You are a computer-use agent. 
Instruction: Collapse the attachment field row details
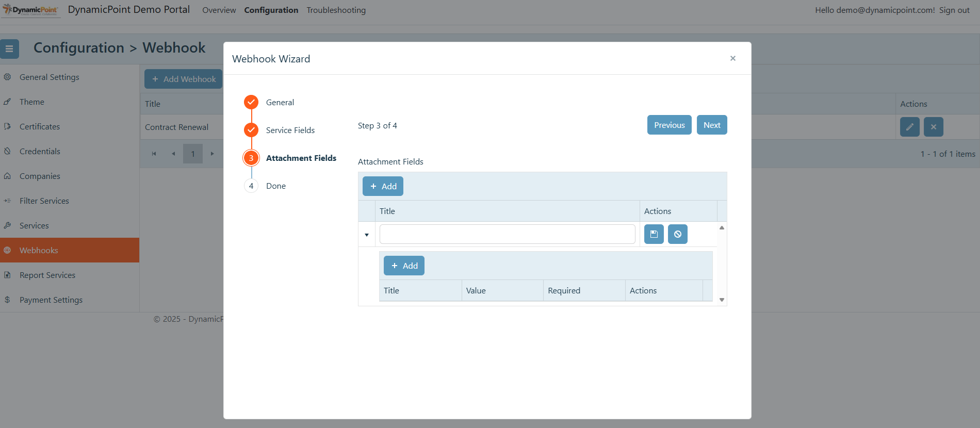367,235
